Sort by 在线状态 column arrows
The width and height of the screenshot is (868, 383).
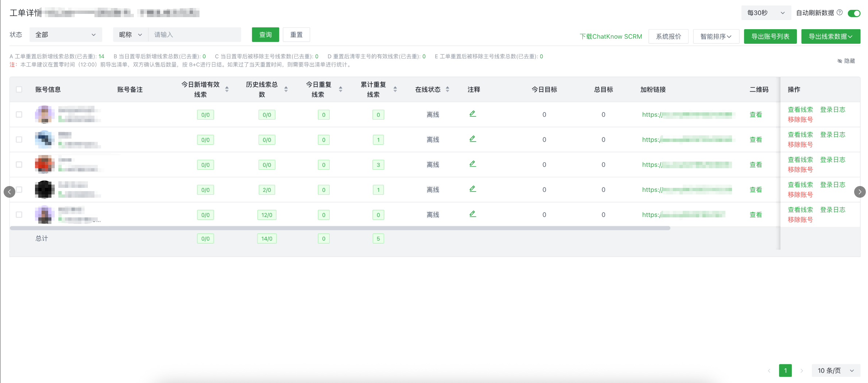click(x=447, y=89)
